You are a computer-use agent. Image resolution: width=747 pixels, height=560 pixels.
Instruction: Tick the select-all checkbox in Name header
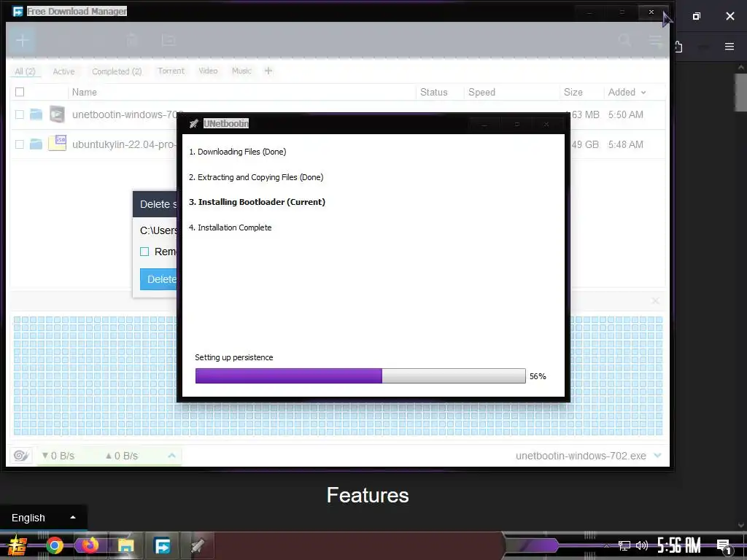(x=20, y=92)
